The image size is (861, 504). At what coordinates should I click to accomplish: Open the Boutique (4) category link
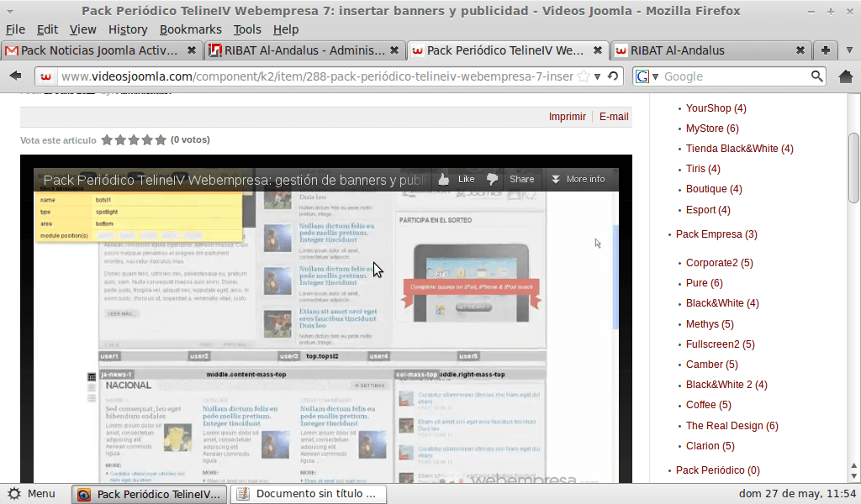[x=714, y=189]
